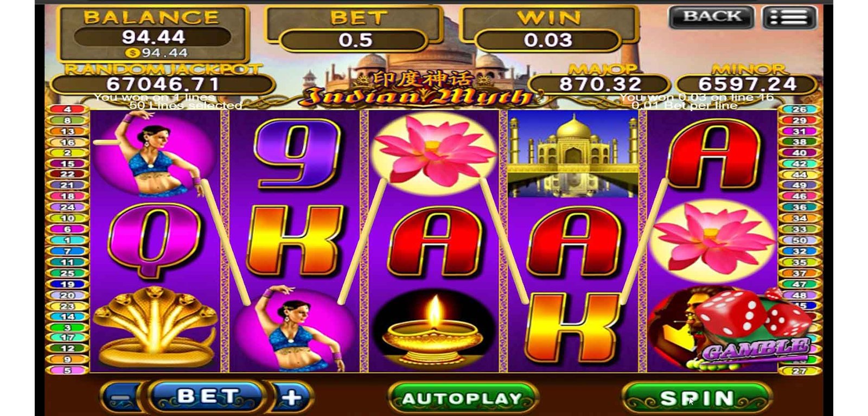868x416 pixels.
Task: Increase bet with the plus button
Action: click(291, 398)
